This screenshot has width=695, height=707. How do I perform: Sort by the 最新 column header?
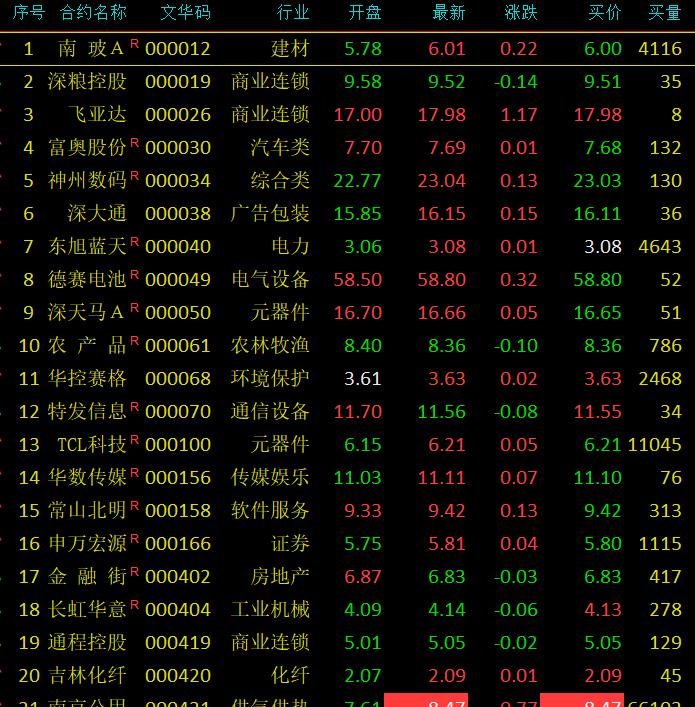tap(449, 13)
